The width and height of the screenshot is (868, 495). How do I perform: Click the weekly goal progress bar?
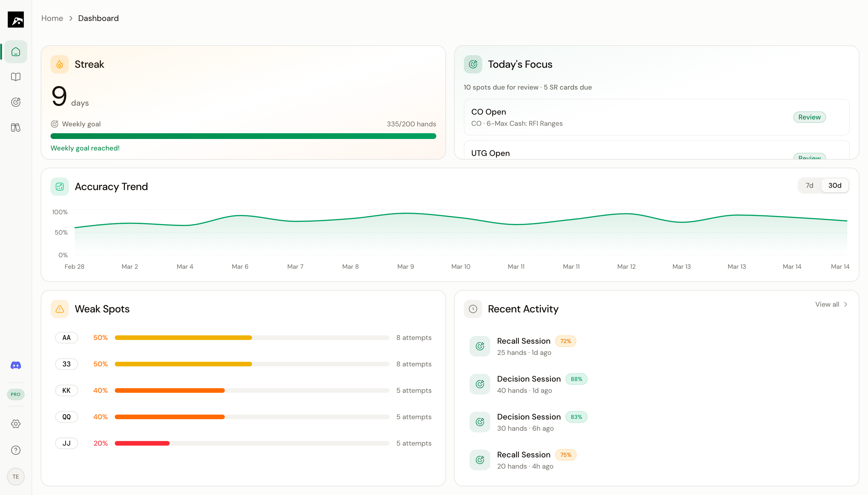(x=243, y=136)
